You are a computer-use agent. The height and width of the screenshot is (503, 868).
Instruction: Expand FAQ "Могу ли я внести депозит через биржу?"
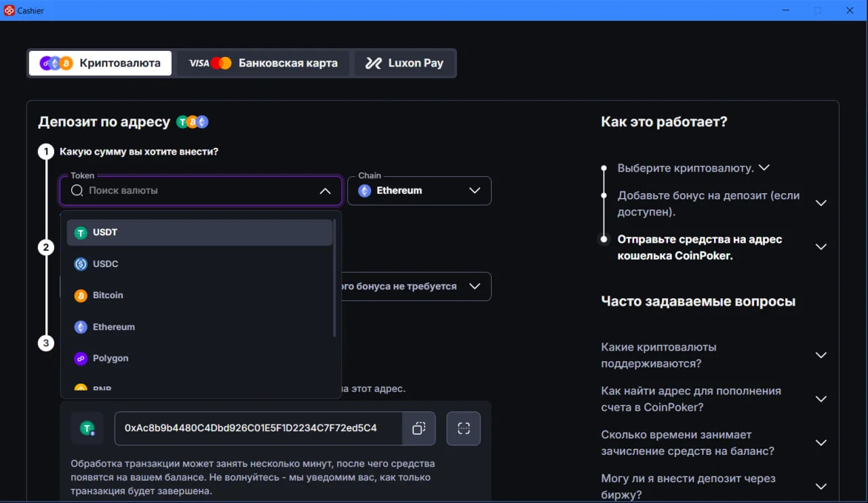point(821,487)
